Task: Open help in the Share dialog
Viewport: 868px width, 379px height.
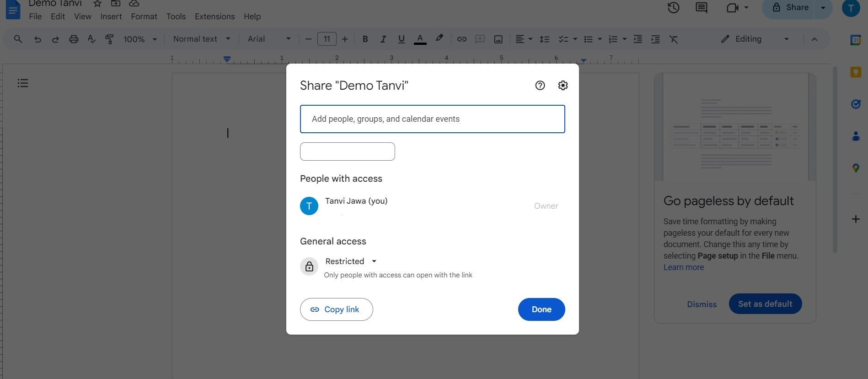Action: 540,86
